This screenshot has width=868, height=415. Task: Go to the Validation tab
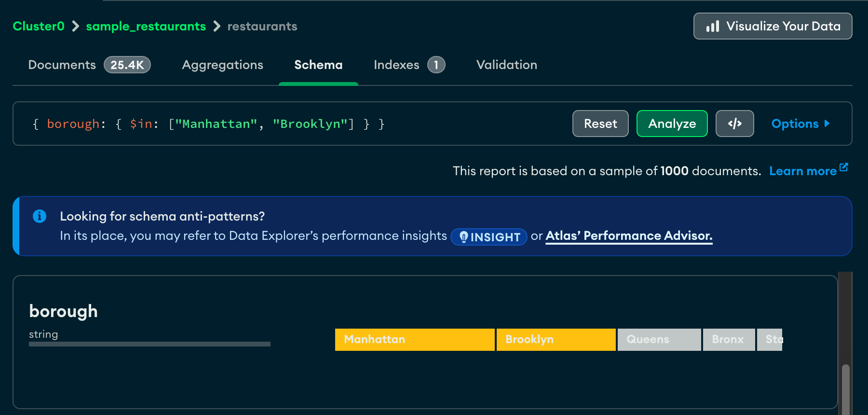506,65
